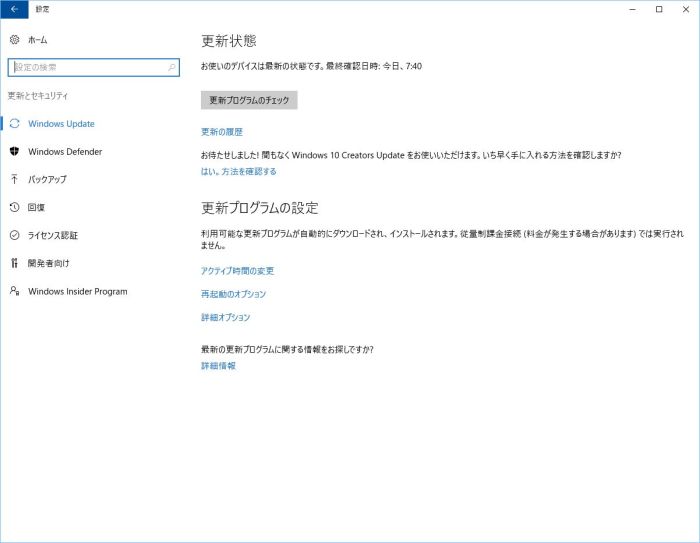Open 詳細オプション link
The width and height of the screenshot is (700, 543).
225,317
